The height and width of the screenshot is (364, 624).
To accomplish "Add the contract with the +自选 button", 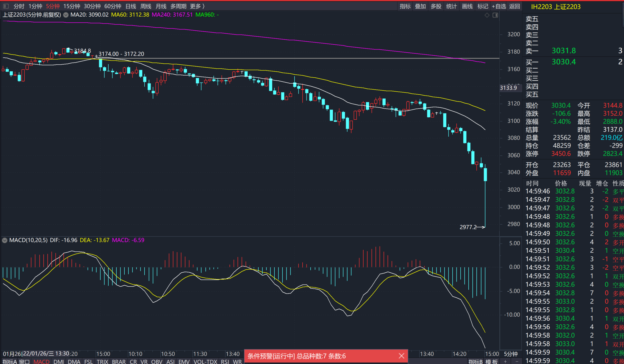I will [499, 6].
